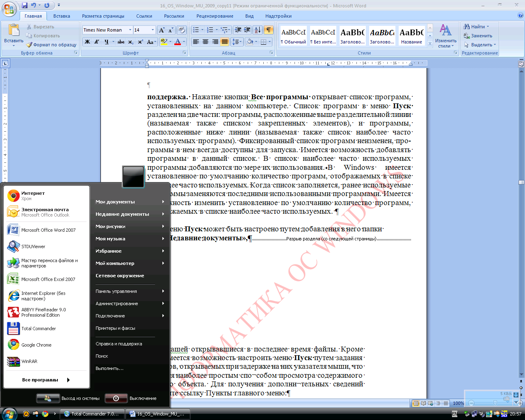Open Все программы in Start menu

pyautogui.click(x=46, y=380)
